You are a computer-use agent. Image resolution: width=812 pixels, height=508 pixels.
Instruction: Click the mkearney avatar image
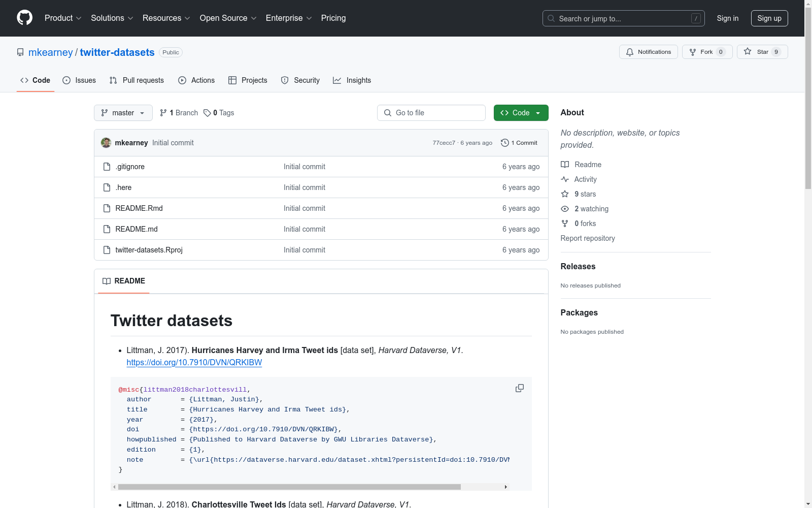(x=106, y=143)
